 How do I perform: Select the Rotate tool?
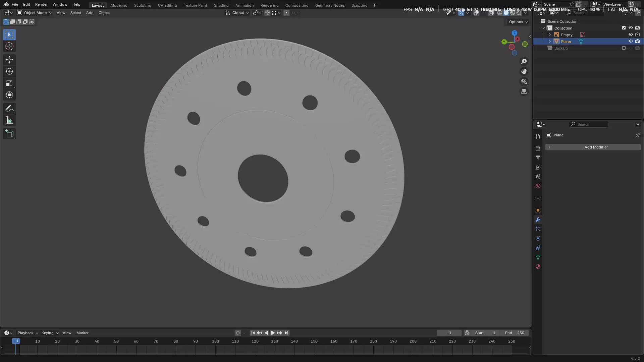point(9,71)
